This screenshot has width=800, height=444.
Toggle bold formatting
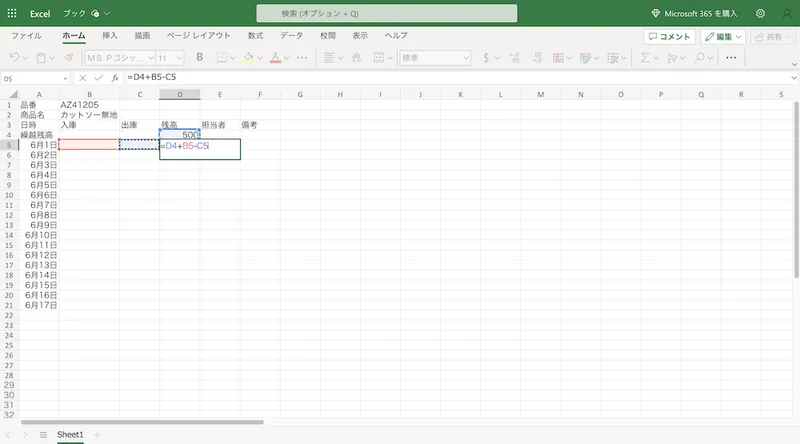pyautogui.click(x=199, y=57)
